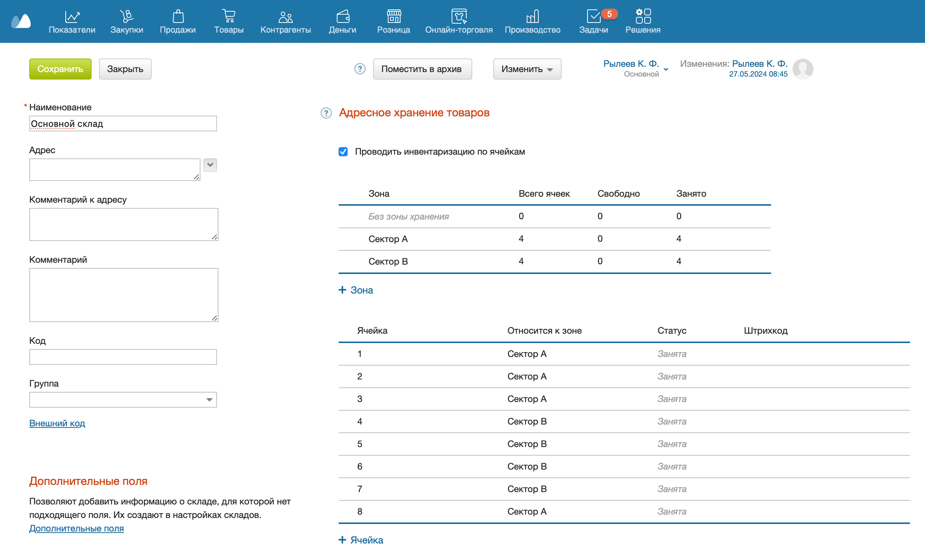Uncheck Проводить инвентаризацию по ячейкам checkbox
Image resolution: width=925 pixels, height=560 pixels.
[343, 152]
